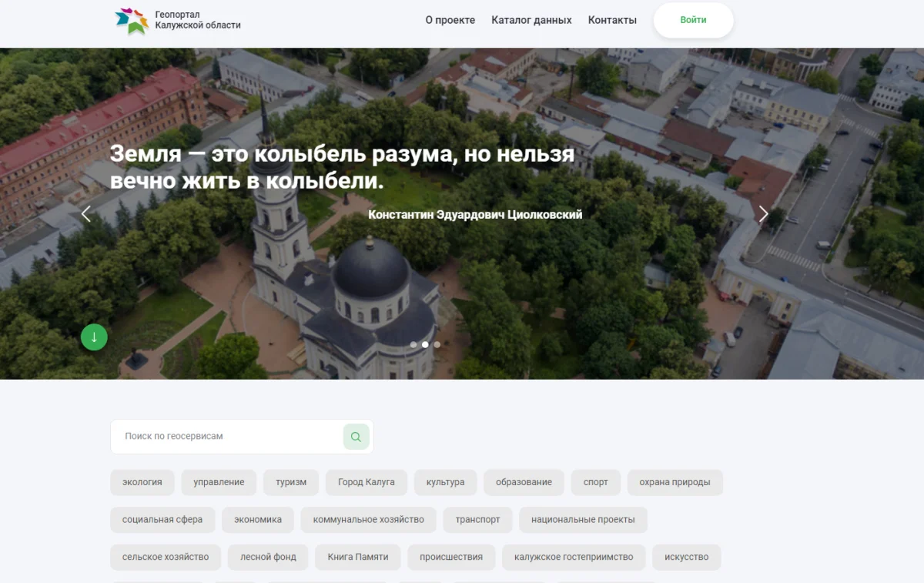Select the second carousel dot indicator

coord(425,345)
